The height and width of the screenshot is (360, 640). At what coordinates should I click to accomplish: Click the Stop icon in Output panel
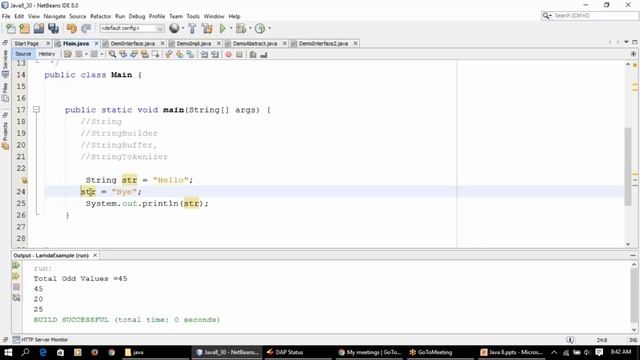[16, 287]
